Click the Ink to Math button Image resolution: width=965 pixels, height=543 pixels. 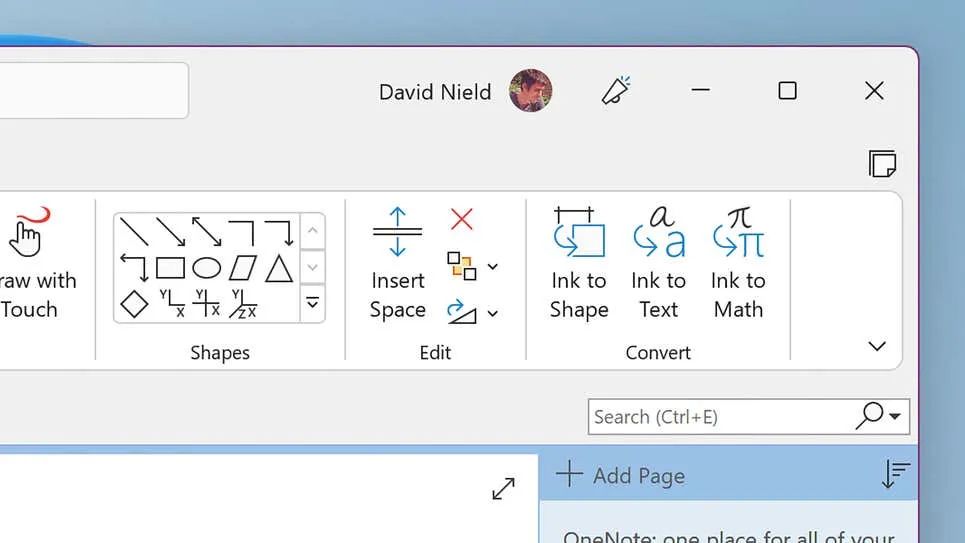738,264
